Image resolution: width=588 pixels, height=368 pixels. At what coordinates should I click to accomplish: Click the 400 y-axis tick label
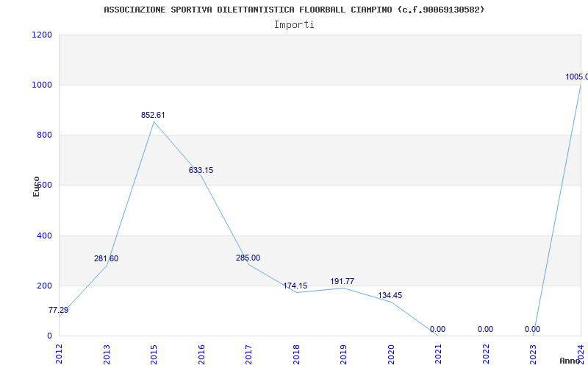point(44,236)
